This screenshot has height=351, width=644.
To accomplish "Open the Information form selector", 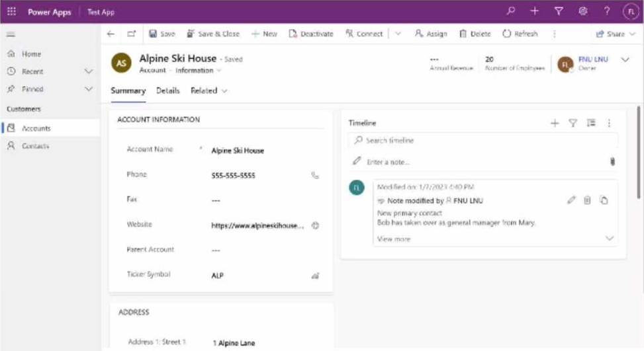I will (x=199, y=71).
